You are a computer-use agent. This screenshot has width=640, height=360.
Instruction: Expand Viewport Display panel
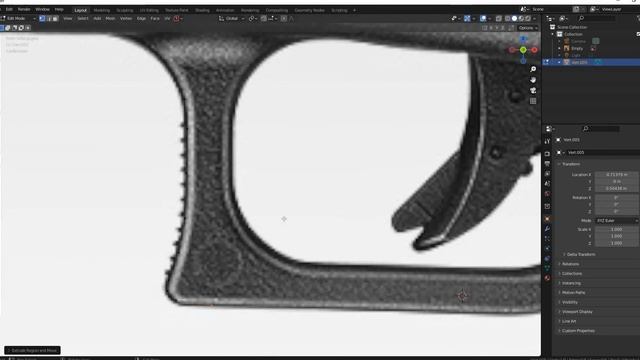tap(576, 312)
